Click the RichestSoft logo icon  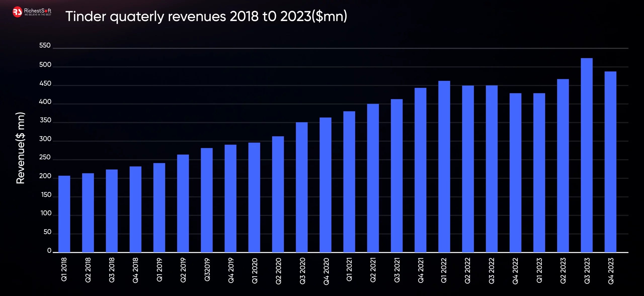click(17, 12)
